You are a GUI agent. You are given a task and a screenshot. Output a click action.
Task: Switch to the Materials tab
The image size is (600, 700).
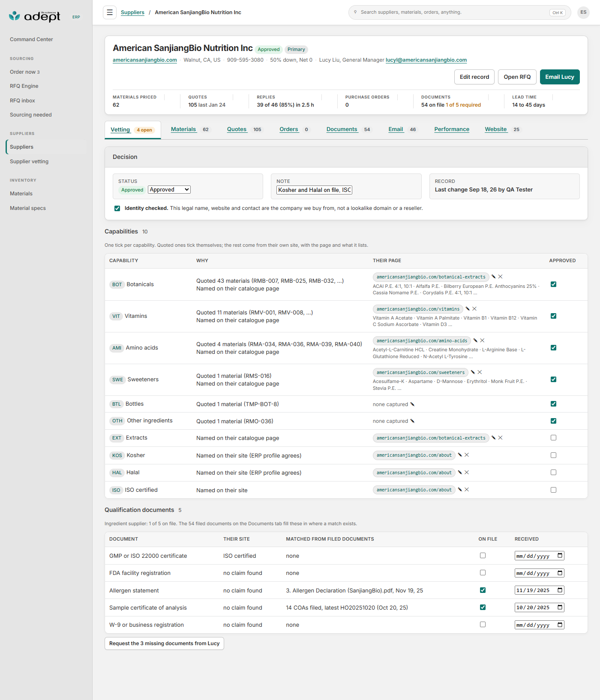pyautogui.click(x=190, y=129)
